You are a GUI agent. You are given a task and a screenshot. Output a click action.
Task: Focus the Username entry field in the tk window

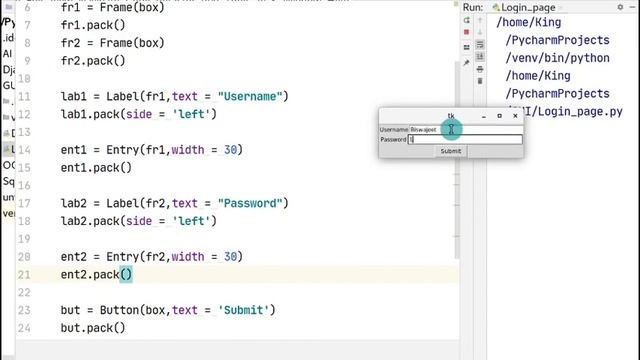[x=466, y=129]
